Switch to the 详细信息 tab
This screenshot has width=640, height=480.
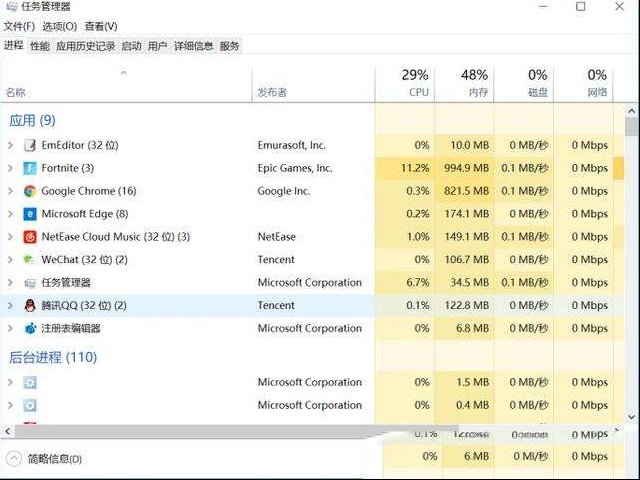[193, 46]
